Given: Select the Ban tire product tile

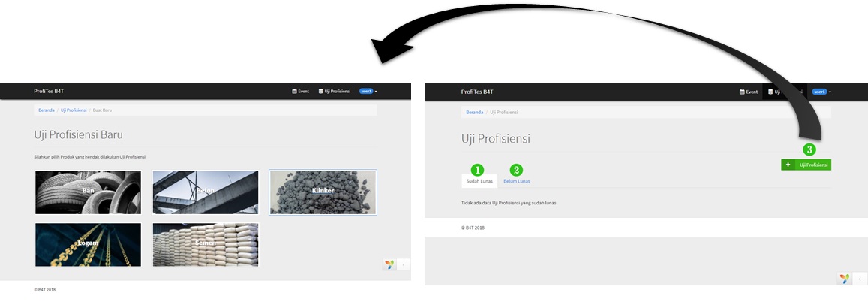Looking at the screenshot, I should [x=88, y=192].
